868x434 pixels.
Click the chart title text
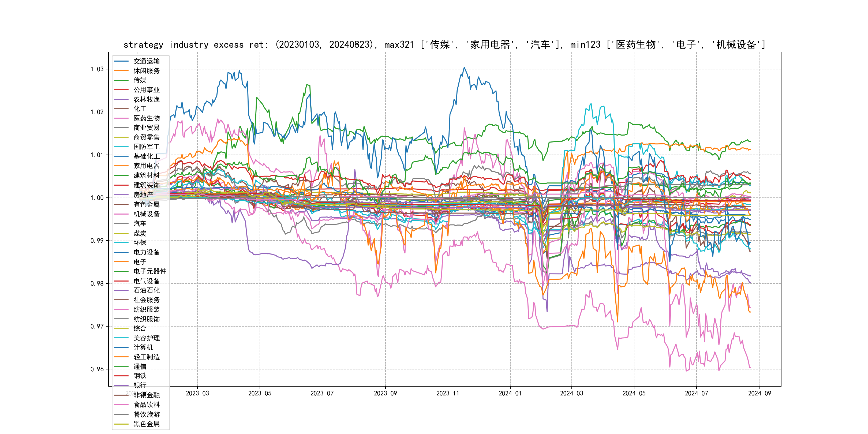click(x=444, y=44)
